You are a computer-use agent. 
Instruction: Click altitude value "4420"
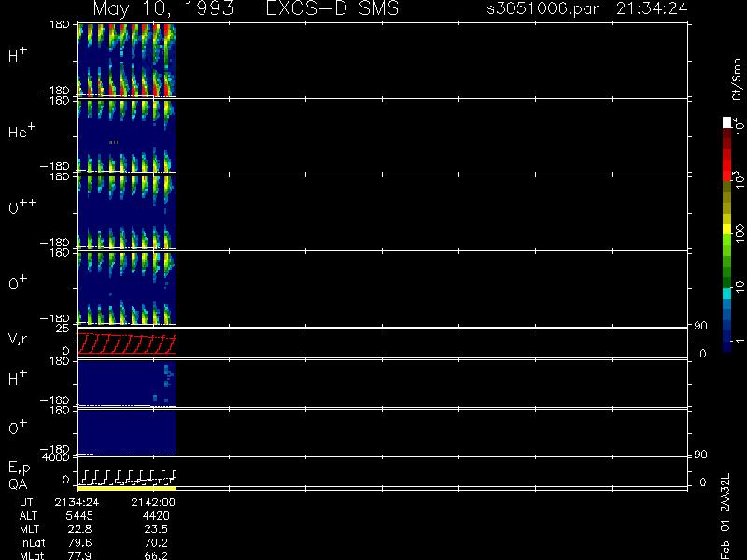[156, 516]
